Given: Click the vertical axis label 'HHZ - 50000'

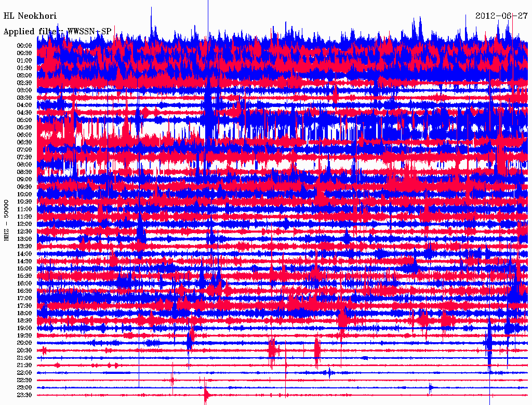Looking at the screenshot, I should 6,220.
